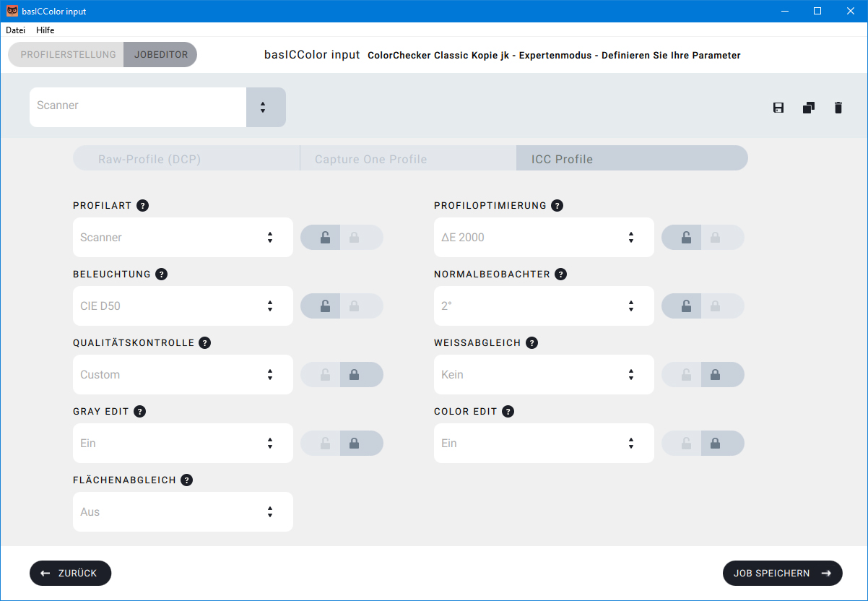Lock the Profilart setting
The width and height of the screenshot is (868, 601).
click(362, 238)
